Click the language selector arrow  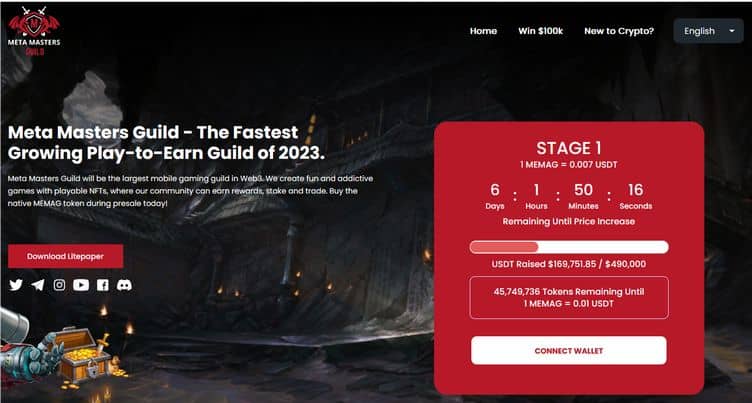[732, 31]
